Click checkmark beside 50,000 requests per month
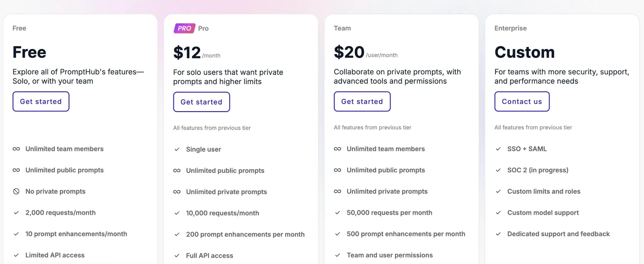Image resolution: width=644 pixels, height=264 pixels. tap(337, 213)
